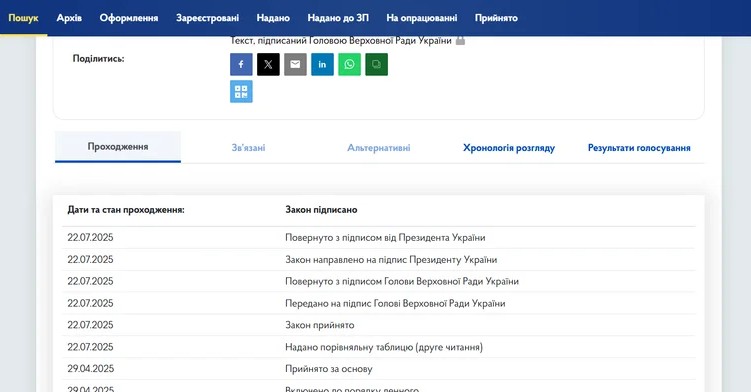
Task: Select the Закон прийнято row
Action: 378,325
